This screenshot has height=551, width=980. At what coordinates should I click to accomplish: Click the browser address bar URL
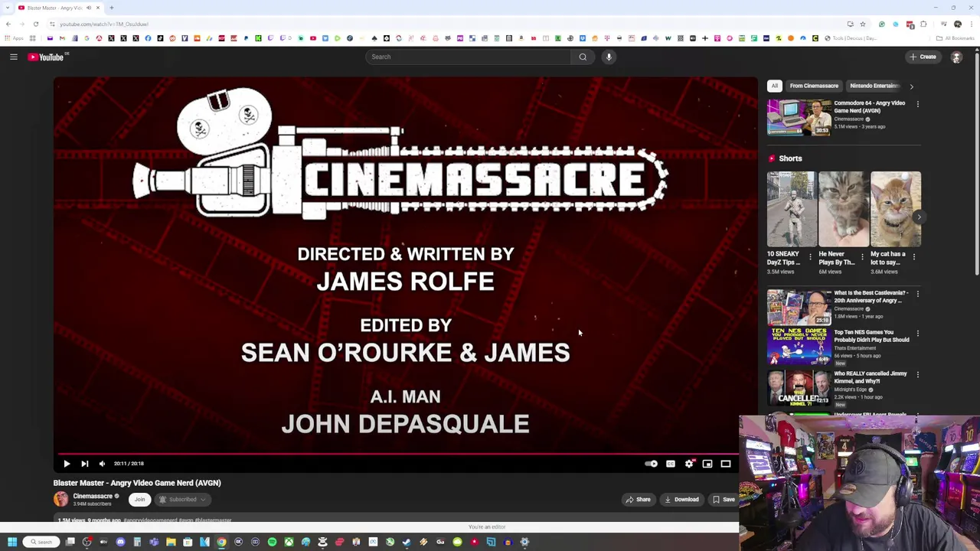click(103, 24)
